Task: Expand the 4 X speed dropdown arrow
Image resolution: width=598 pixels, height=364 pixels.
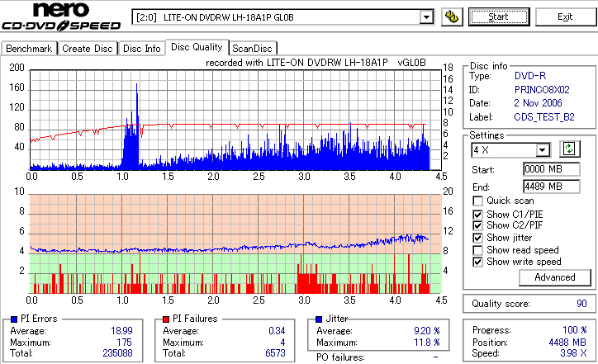Action: pyautogui.click(x=543, y=150)
